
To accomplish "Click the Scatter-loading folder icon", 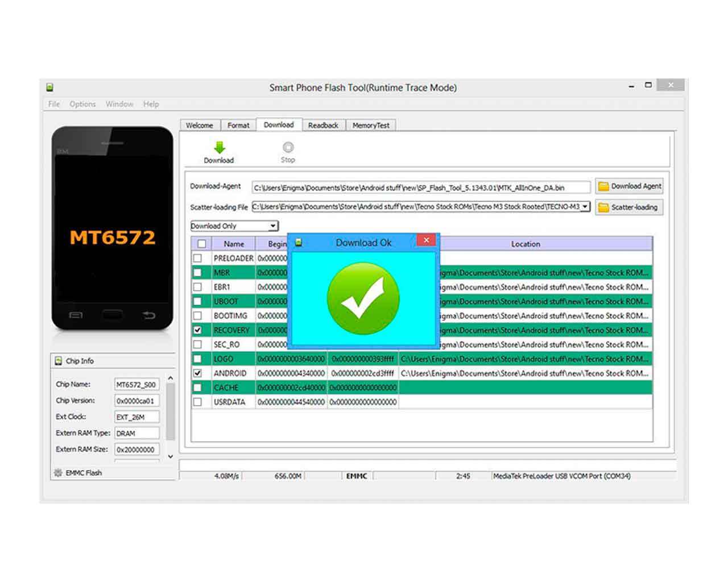I will click(603, 207).
